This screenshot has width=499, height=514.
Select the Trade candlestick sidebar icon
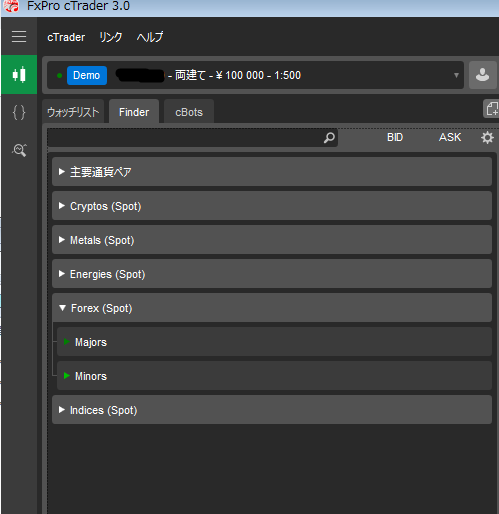(x=19, y=74)
